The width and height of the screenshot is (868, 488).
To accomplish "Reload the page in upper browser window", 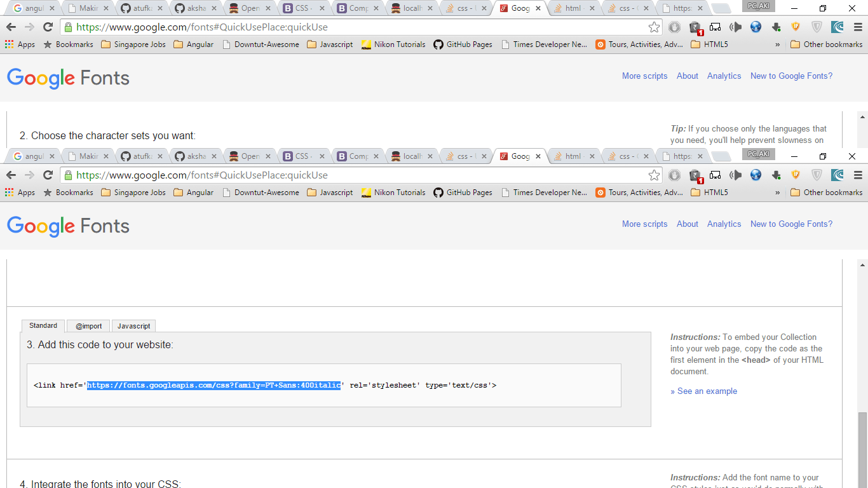I will [48, 27].
